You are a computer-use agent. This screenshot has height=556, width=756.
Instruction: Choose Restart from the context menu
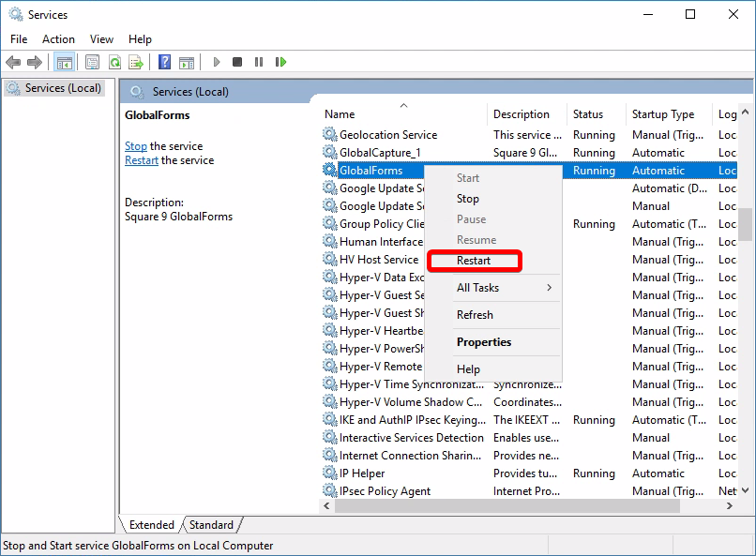coord(474,261)
